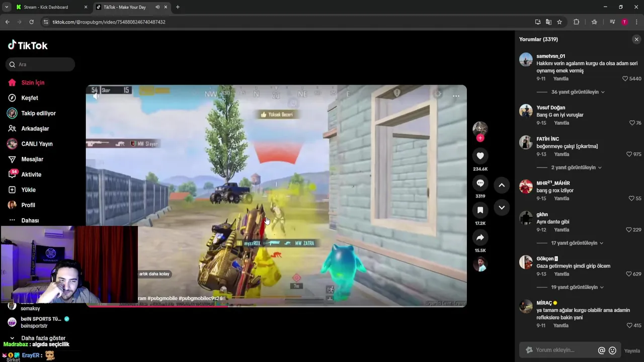The height and width of the screenshot is (362, 644).
Task: Seek on the video progress bar
Action: click(x=276, y=306)
